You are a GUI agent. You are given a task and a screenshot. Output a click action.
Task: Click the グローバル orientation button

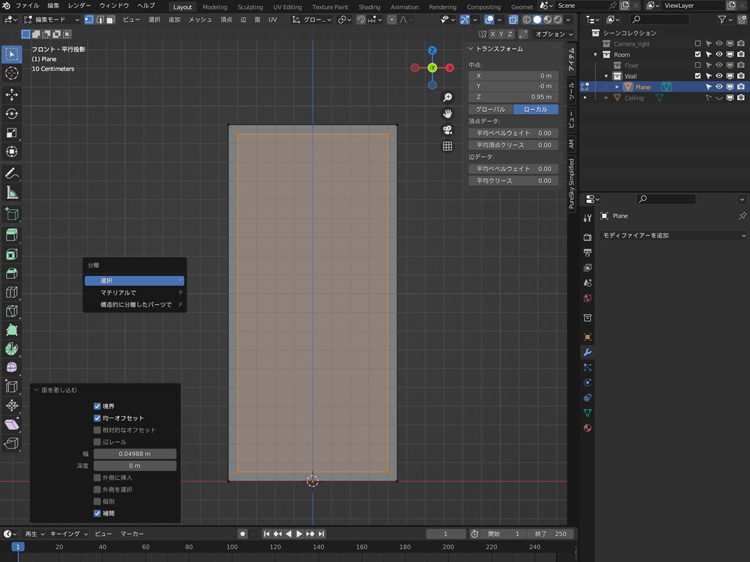click(491, 109)
